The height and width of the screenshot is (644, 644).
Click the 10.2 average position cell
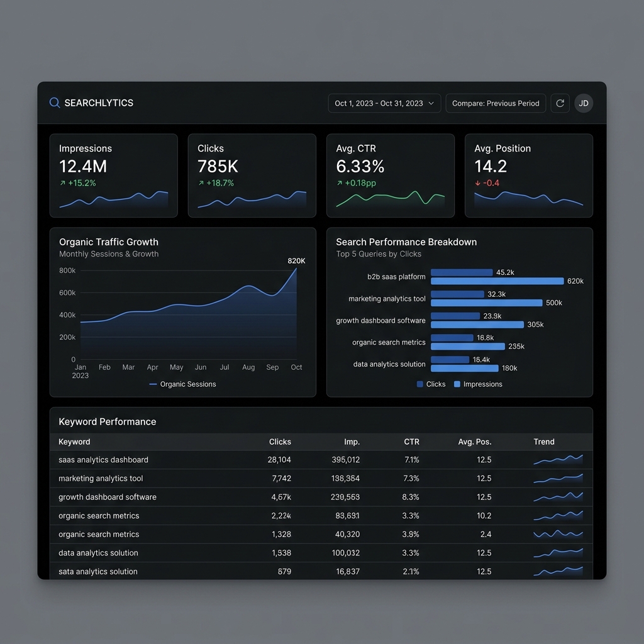pos(484,516)
